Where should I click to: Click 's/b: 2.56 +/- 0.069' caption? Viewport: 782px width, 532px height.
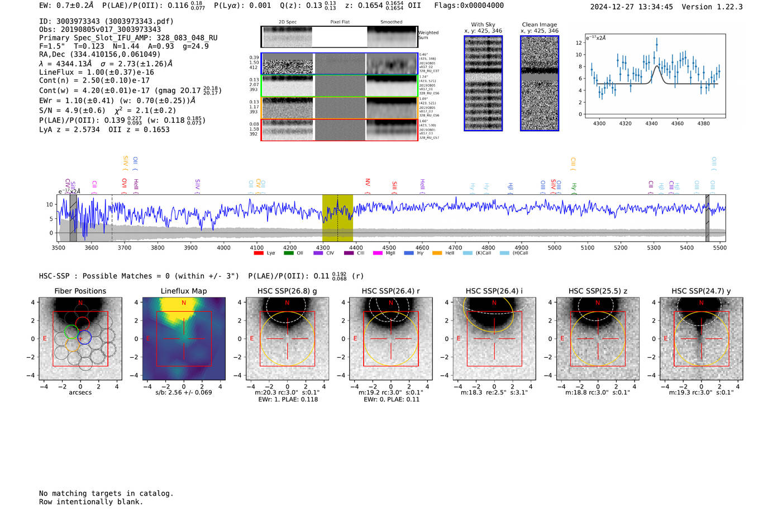[184, 392]
